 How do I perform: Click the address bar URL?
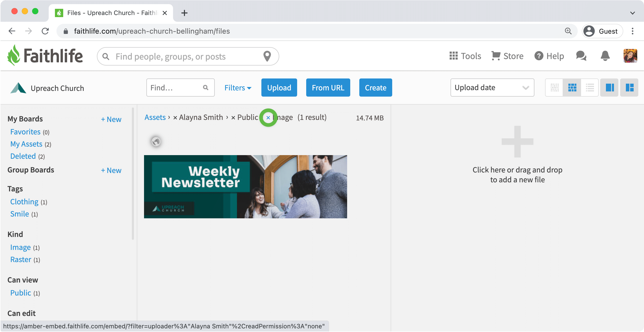(x=152, y=31)
